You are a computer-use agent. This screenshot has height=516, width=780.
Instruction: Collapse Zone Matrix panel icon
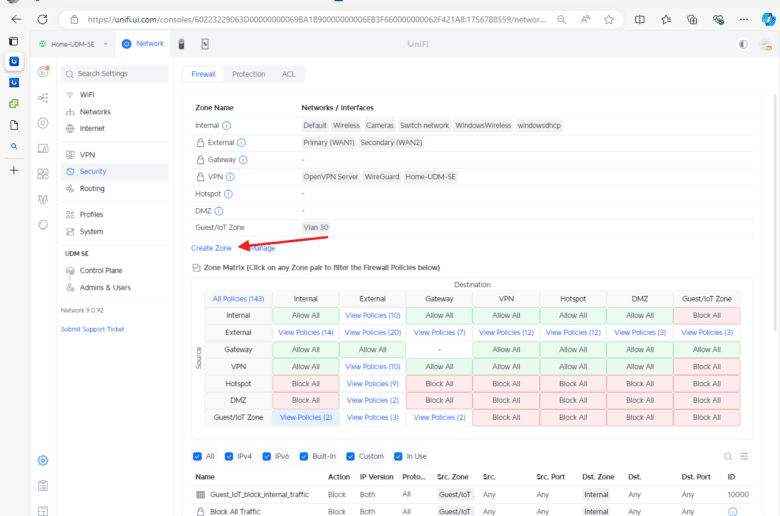point(196,268)
